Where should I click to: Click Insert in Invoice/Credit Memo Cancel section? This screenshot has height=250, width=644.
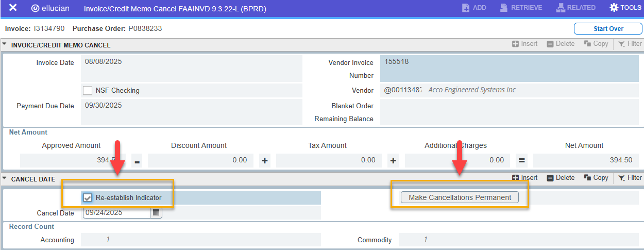tap(524, 44)
